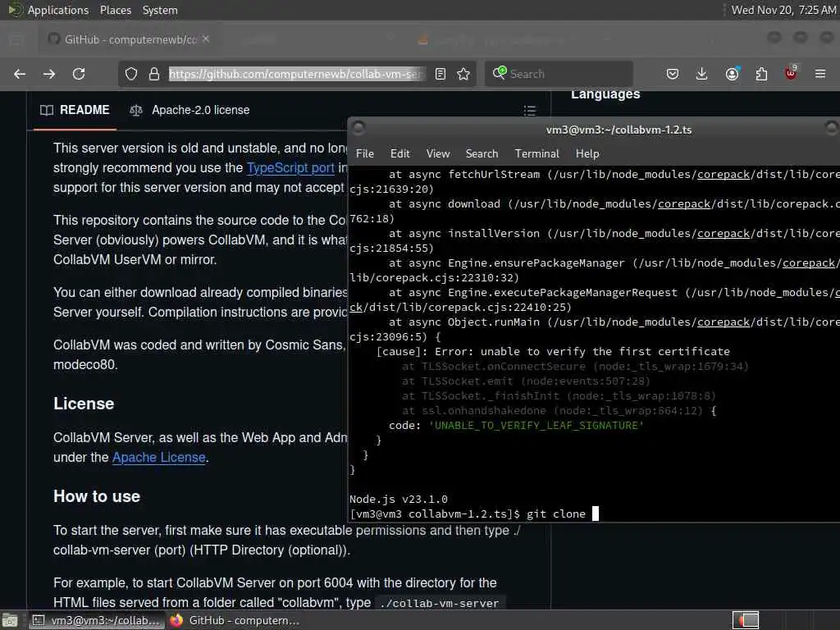Screen dimensions: 840x630
Task: Click the GitHub URL address bar
Action: coord(297,74)
